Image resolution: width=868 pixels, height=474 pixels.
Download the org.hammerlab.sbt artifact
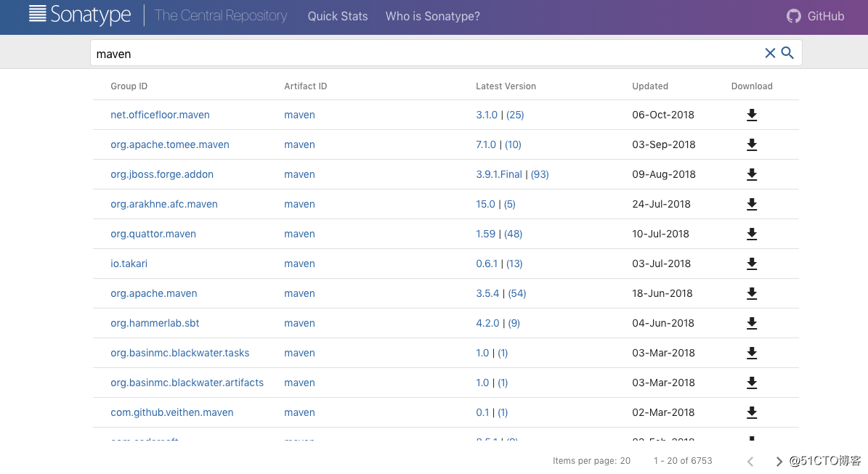(751, 324)
